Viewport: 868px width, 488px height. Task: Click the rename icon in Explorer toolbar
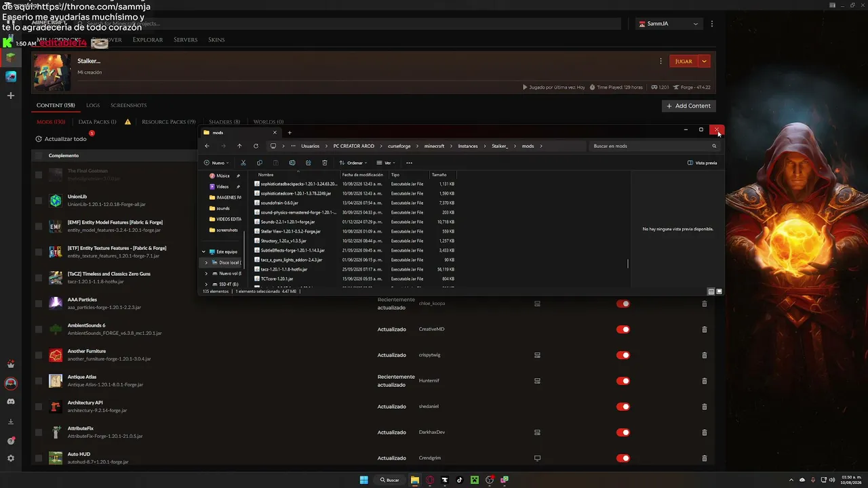pos(292,163)
